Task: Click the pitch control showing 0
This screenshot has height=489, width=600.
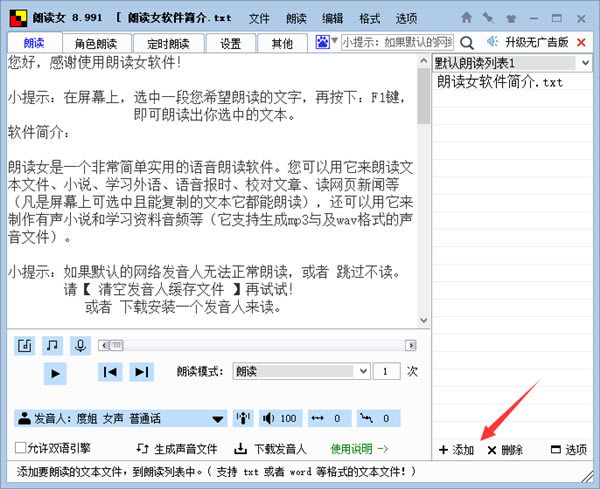Action: 378,418
